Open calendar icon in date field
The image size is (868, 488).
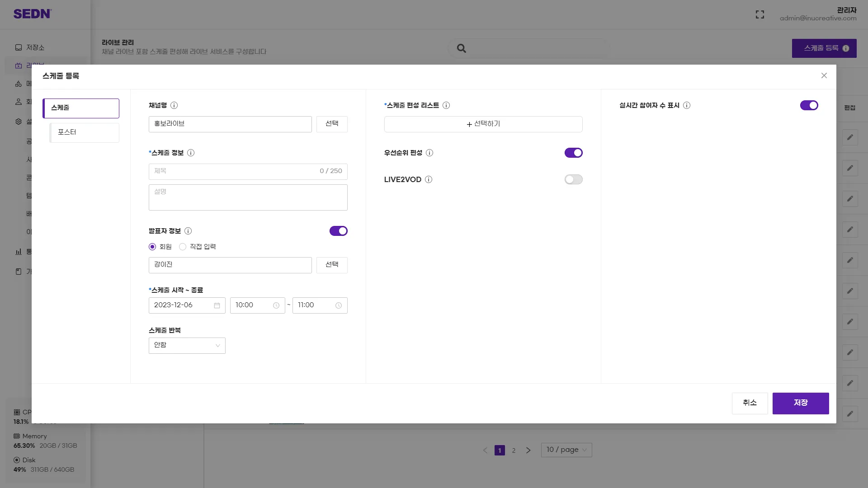point(217,305)
